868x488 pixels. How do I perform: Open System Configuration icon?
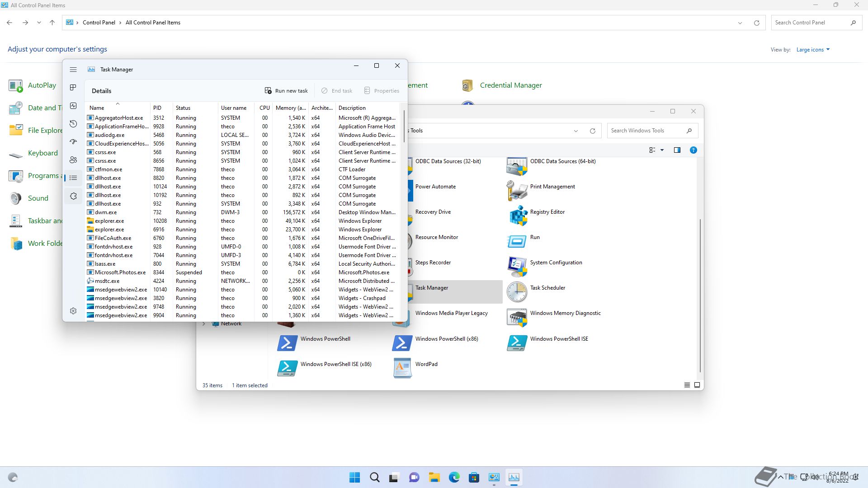point(545,266)
